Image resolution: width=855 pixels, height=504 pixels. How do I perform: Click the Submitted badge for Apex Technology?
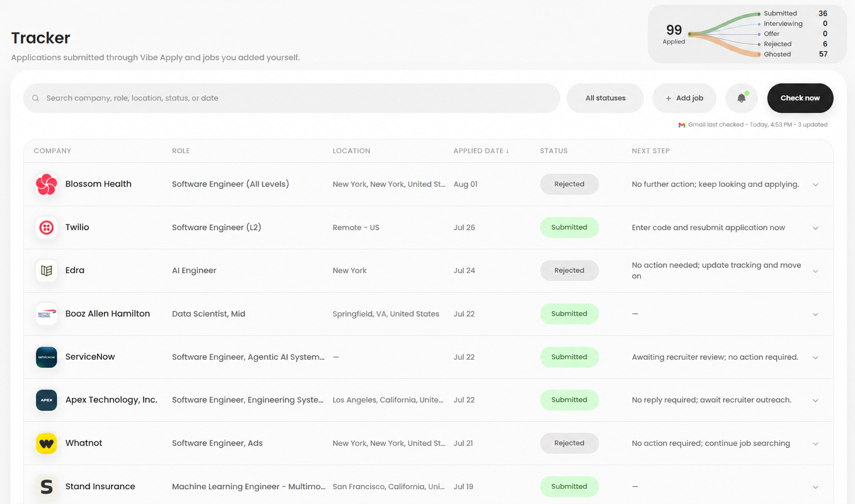(569, 400)
